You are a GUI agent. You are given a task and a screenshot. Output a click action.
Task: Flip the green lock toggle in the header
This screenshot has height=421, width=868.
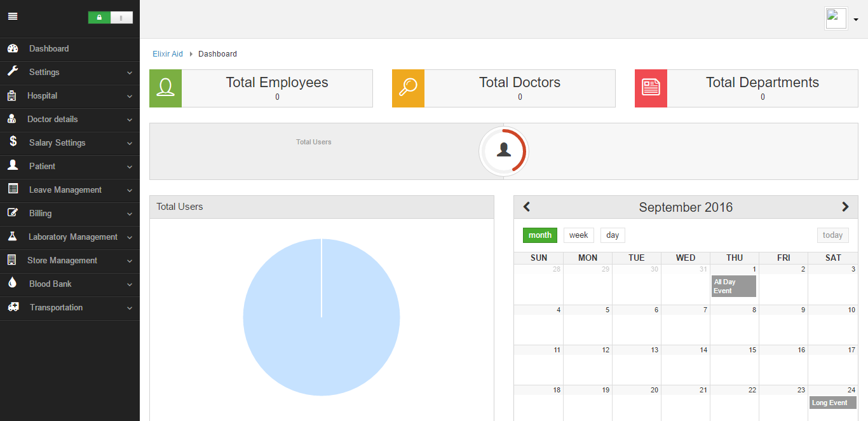point(99,17)
